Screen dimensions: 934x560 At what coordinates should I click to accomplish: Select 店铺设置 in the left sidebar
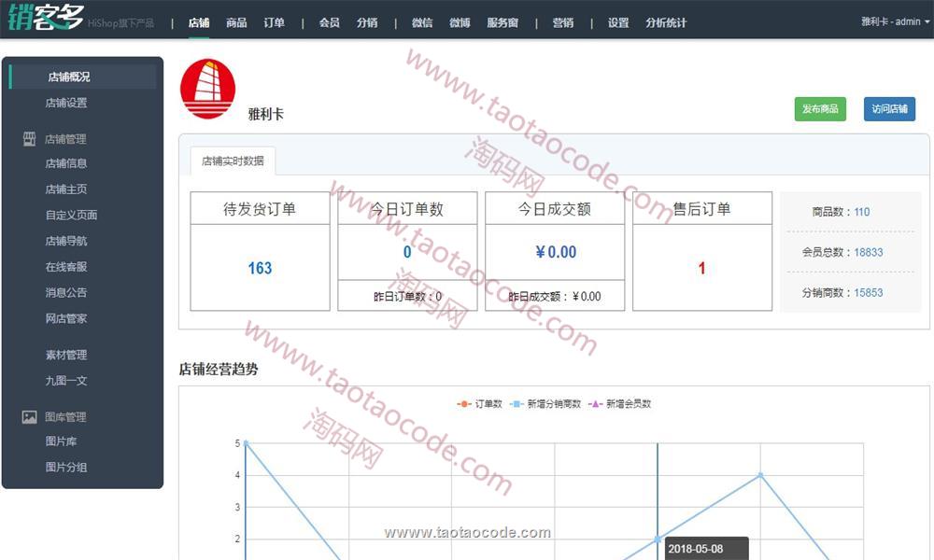tap(66, 103)
